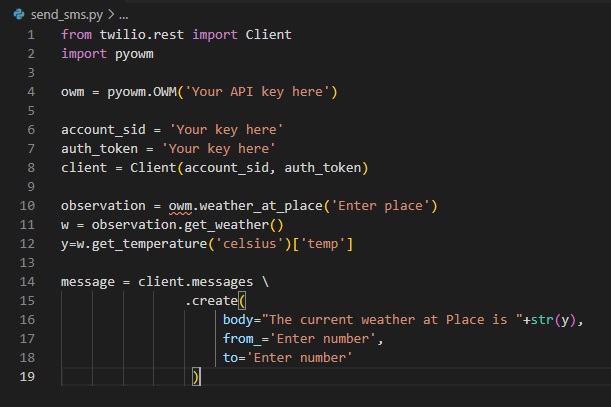The image size is (611, 407).
Task: Click '.create' on line 15
Action: click(x=211, y=301)
